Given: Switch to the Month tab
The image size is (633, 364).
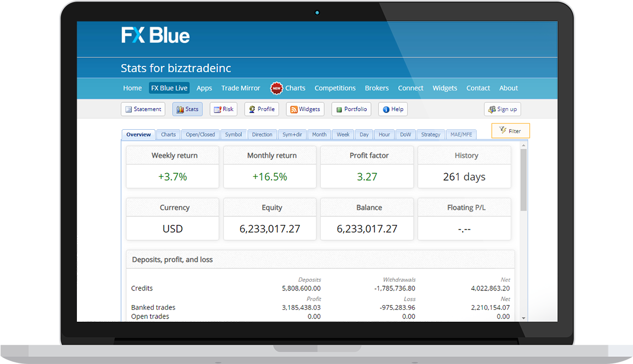Looking at the screenshot, I should pos(319,135).
